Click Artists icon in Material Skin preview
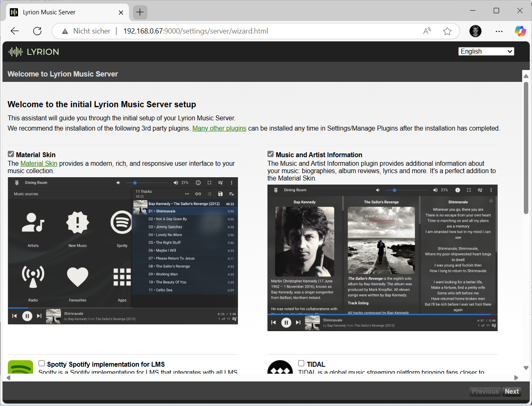The width and height of the screenshot is (532, 406). (x=33, y=222)
